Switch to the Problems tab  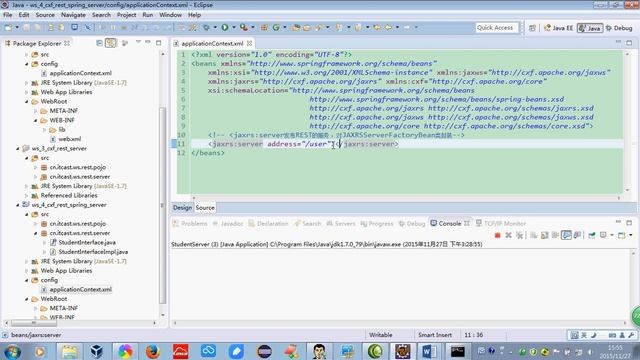[190, 223]
